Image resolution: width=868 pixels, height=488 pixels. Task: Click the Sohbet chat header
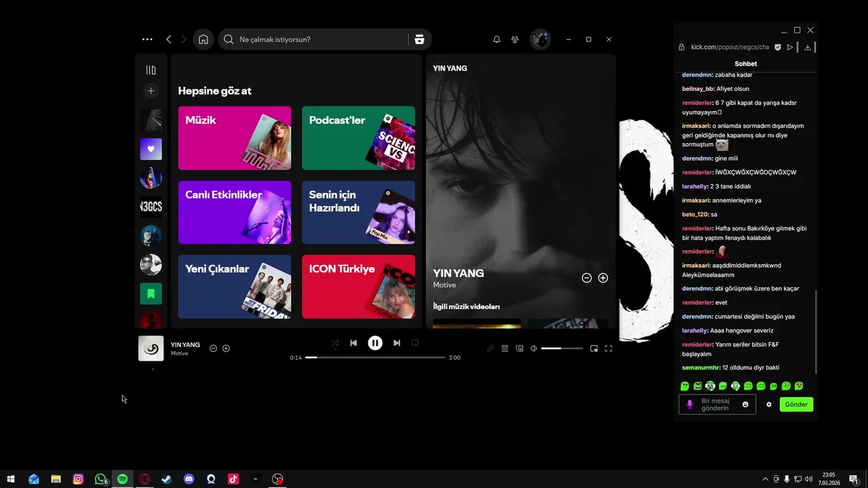click(x=746, y=64)
